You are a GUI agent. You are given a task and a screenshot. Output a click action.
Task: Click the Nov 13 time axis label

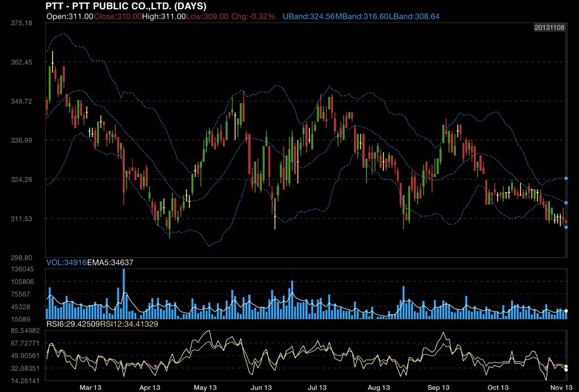561,387
